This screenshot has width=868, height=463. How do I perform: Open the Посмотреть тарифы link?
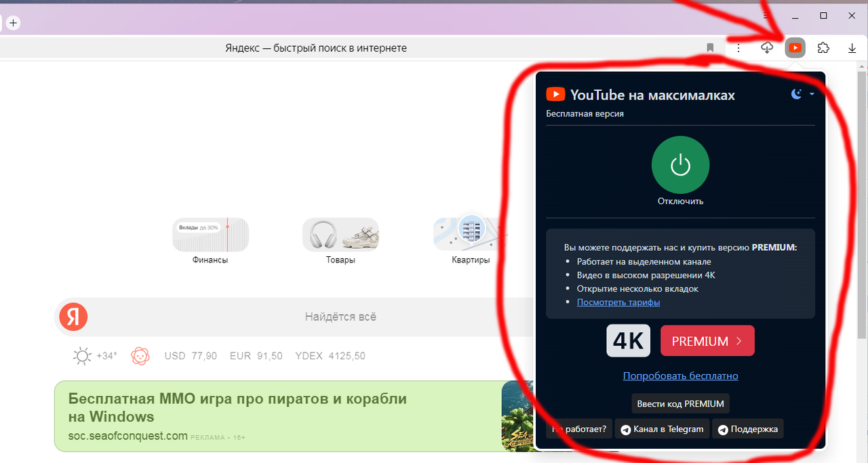point(618,302)
